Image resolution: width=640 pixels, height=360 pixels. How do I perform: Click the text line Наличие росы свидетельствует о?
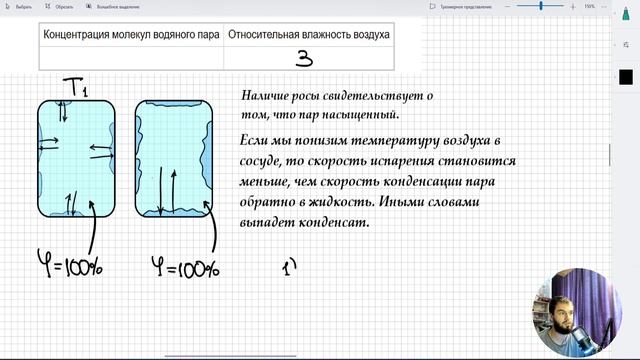(x=337, y=96)
